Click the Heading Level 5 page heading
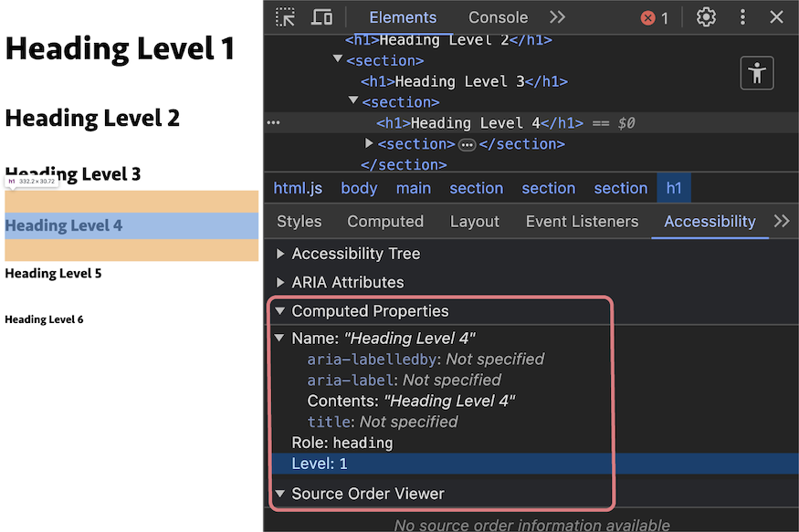This screenshot has width=799, height=532. pos(53,274)
